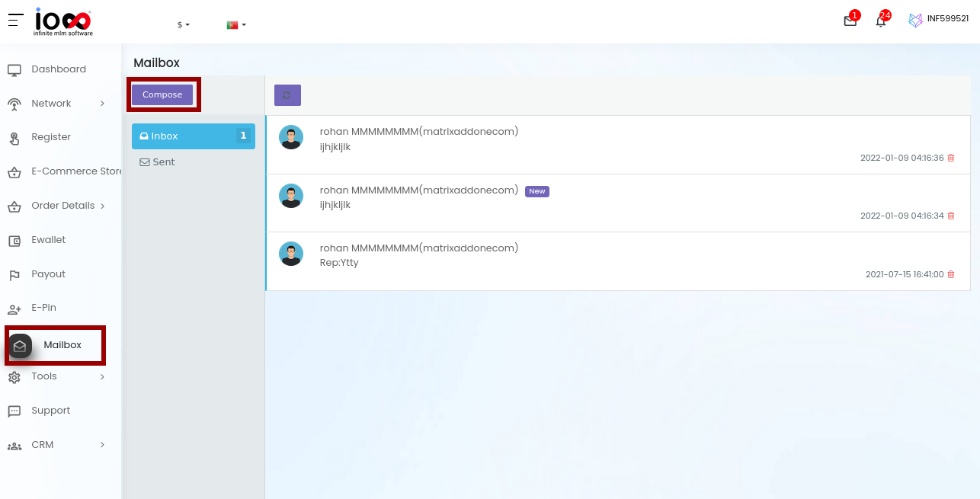Click sender avatar of message marked New

[x=291, y=196]
